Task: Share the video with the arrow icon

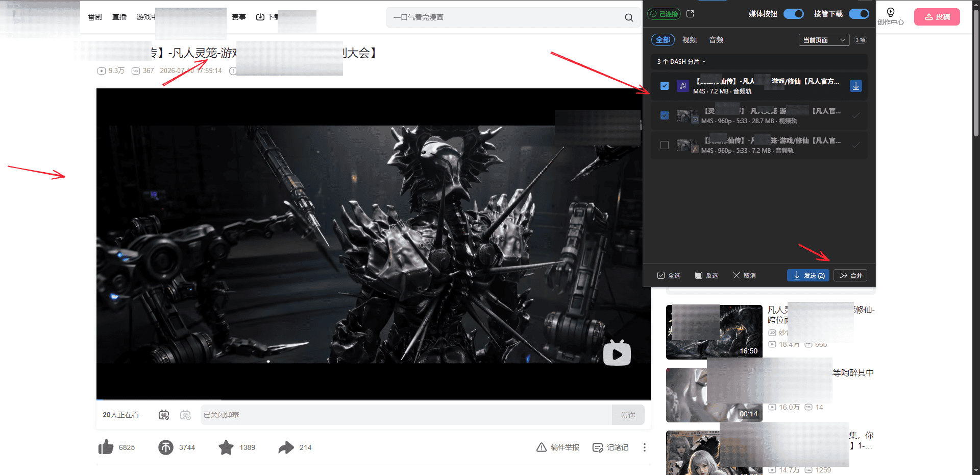Action: coord(286,447)
